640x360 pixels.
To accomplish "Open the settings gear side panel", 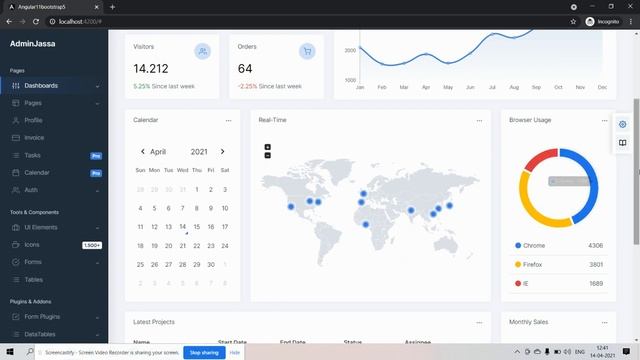I will [x=622, y=124].
